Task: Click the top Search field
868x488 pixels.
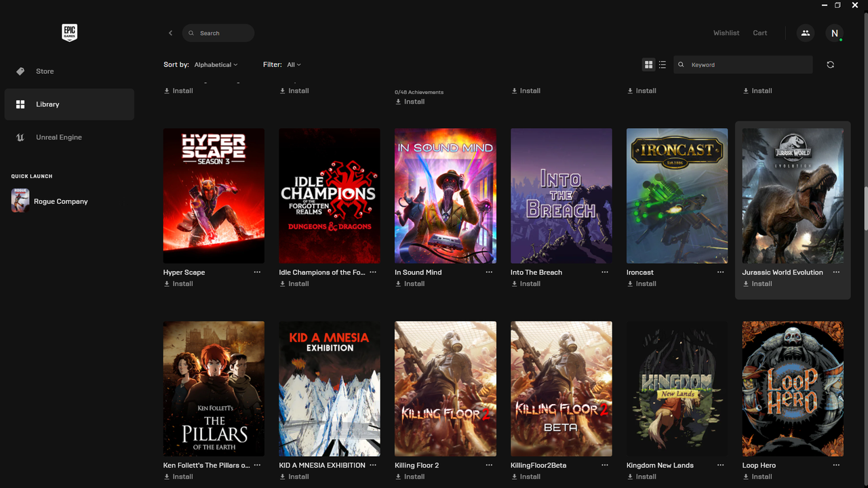Action: pos(218,33)
